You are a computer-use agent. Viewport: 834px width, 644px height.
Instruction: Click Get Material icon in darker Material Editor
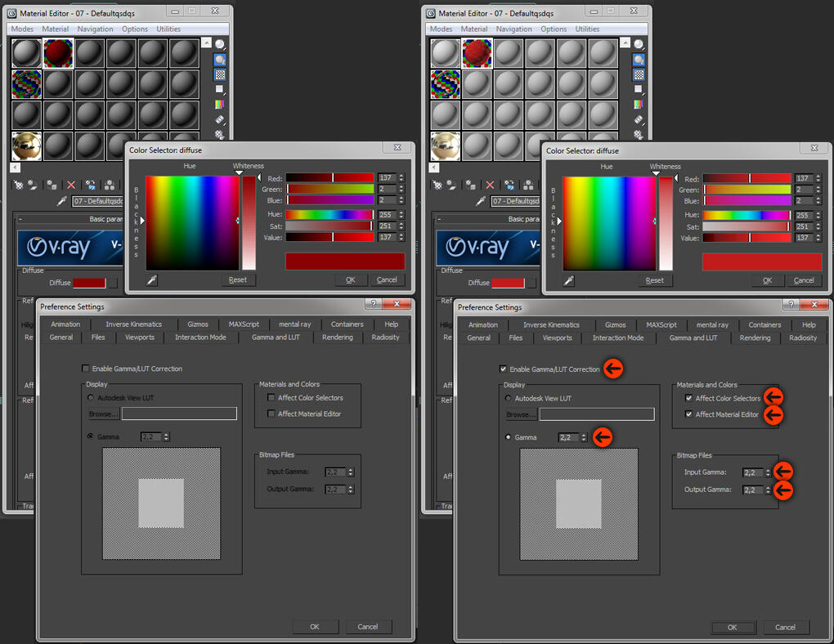[x=18, y=185]
